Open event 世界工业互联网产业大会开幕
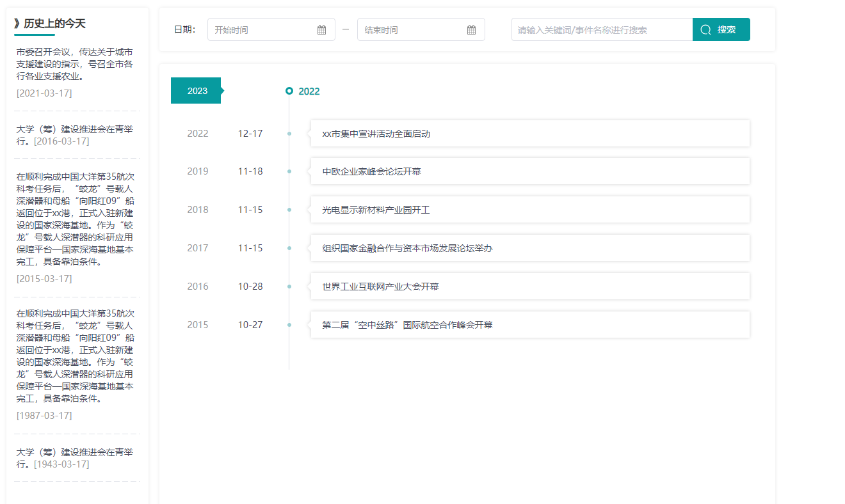This screenshot has width=845, height=504. tap(530, 287)
